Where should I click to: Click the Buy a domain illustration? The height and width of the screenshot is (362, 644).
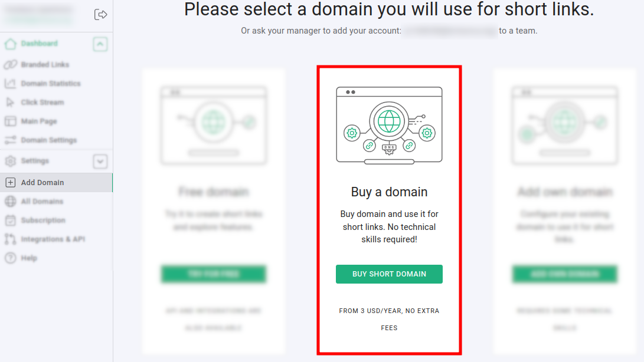(389, 125)
